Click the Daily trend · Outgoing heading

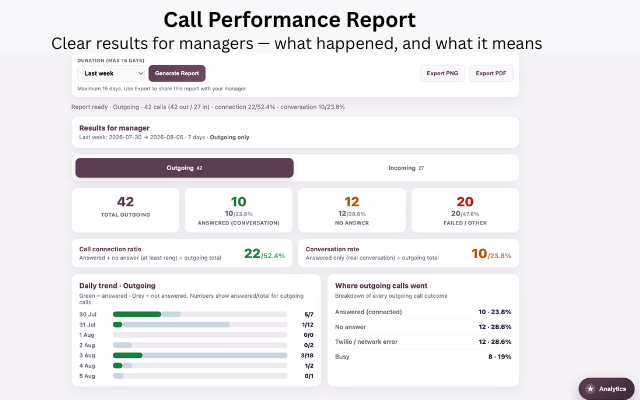(117, 286)
